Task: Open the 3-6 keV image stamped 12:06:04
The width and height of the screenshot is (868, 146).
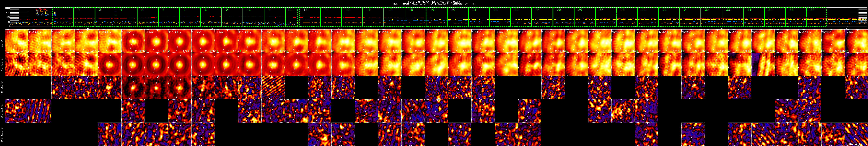Action: (x=763, y=41)
